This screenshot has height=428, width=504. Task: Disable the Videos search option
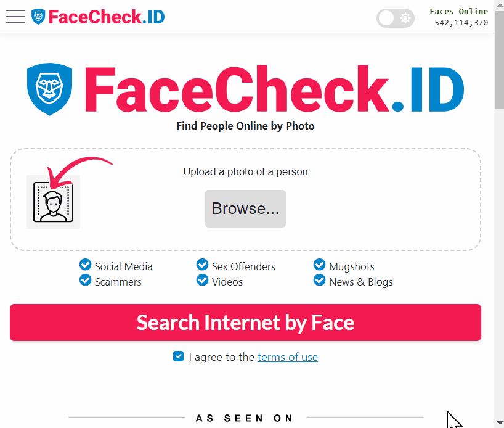coord(202,281)
